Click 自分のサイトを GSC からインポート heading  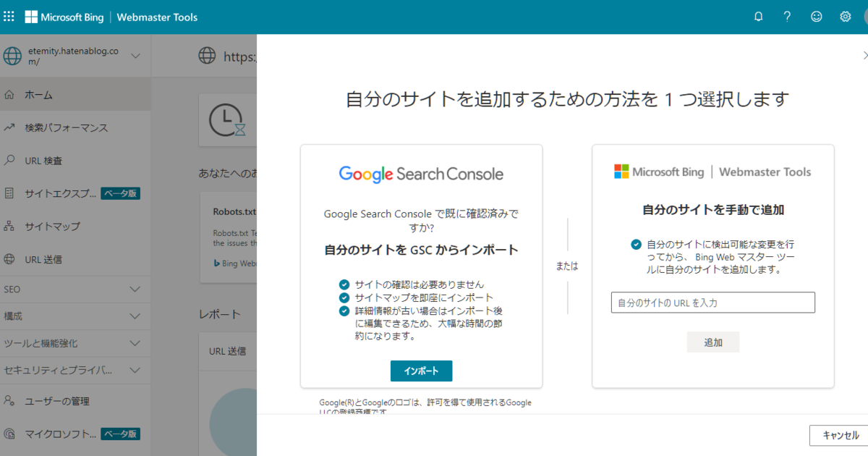coord(421,250)
